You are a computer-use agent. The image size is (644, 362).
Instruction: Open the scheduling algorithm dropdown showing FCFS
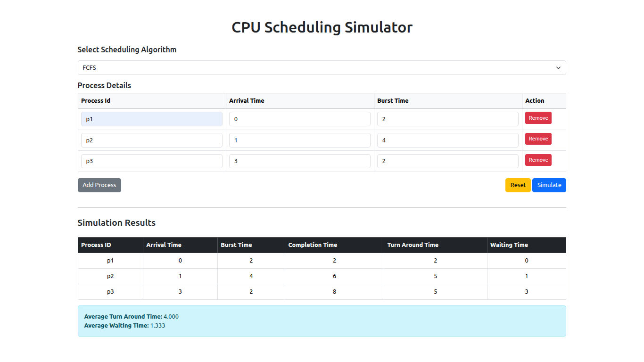pyautogui.click(x=322, y=67)
